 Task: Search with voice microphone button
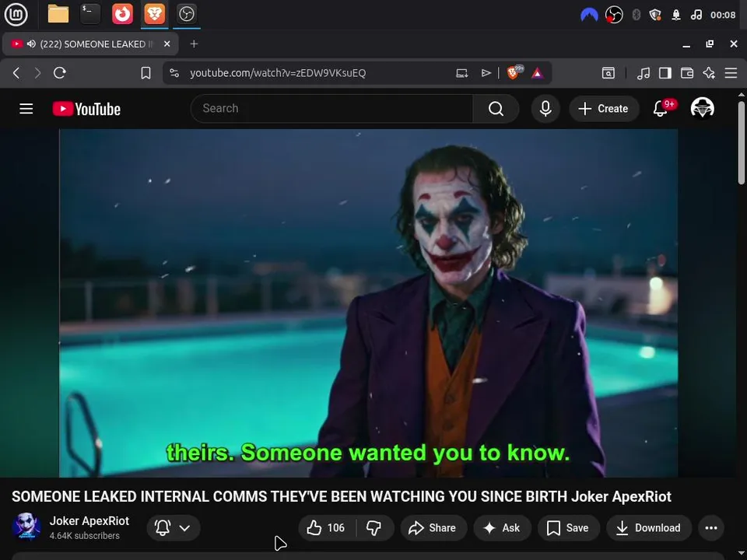click(x=545, y=109)
